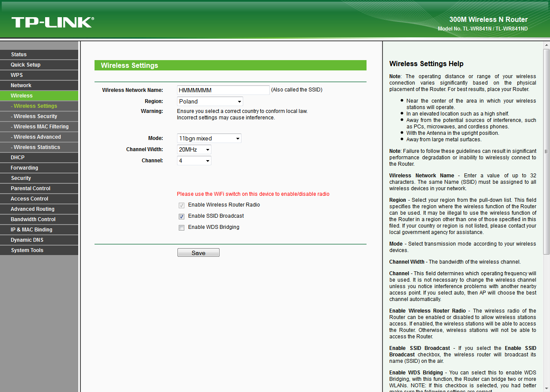Open the Wireless Security submenu
550x392 pixels.
(x=39, y=116)
